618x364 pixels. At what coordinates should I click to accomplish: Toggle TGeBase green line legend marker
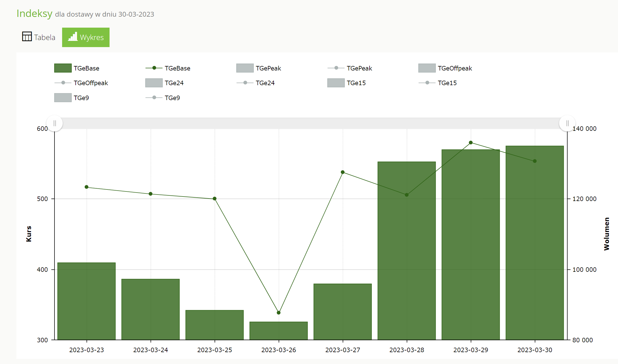[154, 68]
